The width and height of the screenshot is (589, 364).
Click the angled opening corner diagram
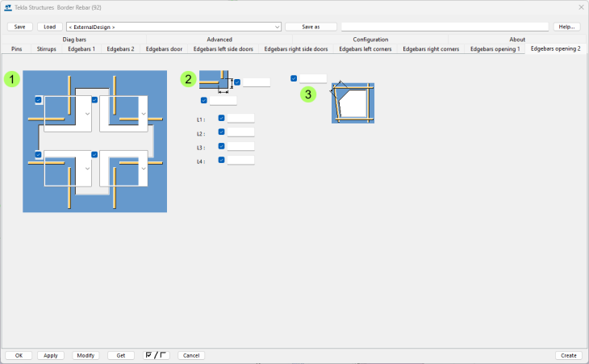click(x=353, y=102)
